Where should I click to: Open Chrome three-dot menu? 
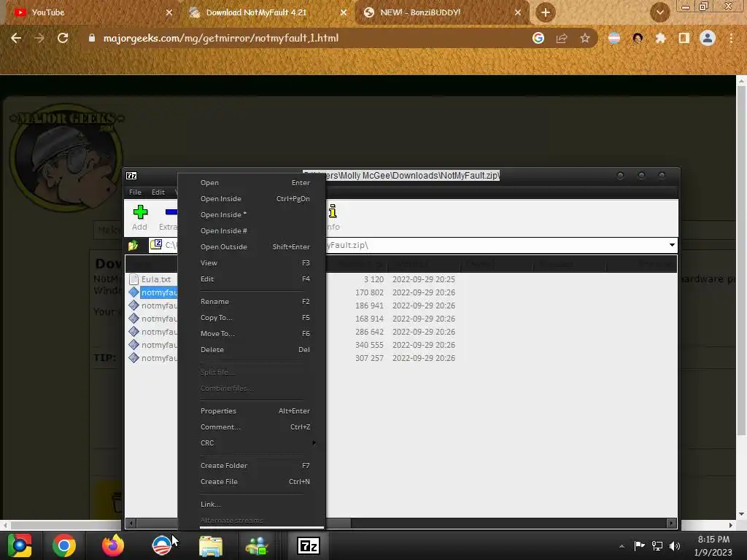[731, 38]
